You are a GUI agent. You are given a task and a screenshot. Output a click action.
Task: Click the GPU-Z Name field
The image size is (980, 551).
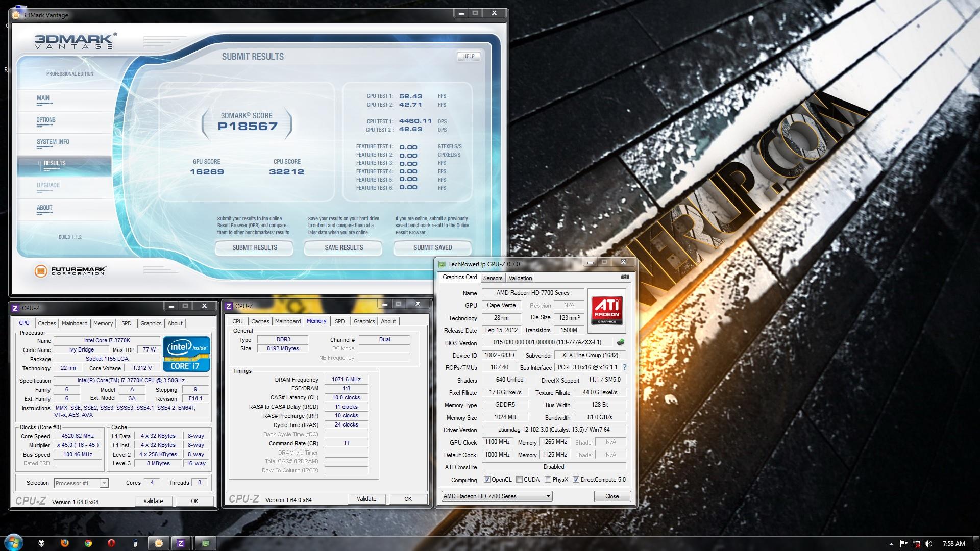tap(533, 293)
